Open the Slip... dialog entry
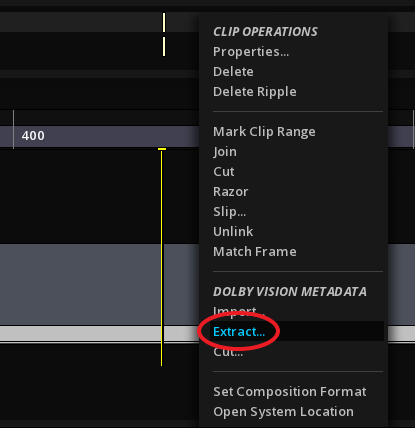 pos(230,212)
